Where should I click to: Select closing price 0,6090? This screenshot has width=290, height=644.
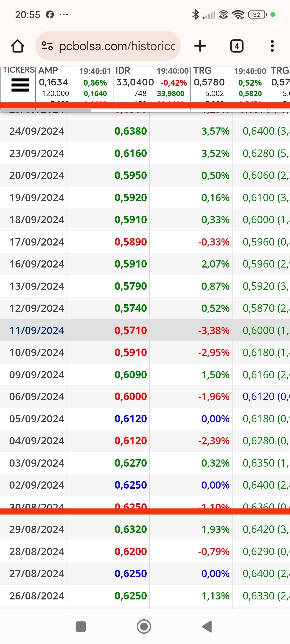coord(131,375)
